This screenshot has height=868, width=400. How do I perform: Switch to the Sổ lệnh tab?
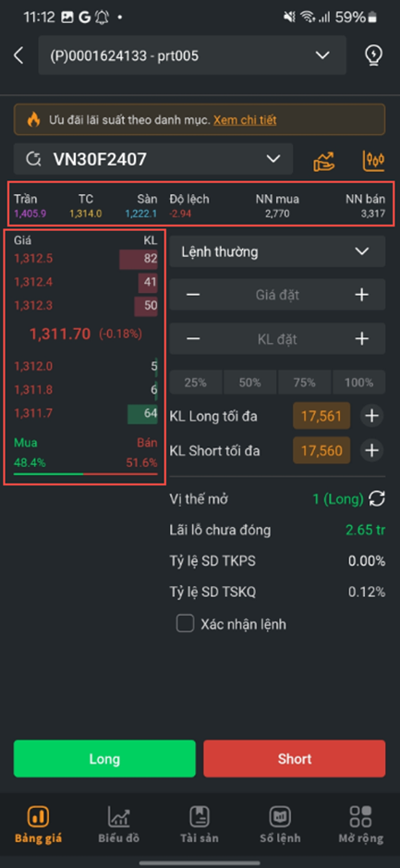click(x=281, y=825)
